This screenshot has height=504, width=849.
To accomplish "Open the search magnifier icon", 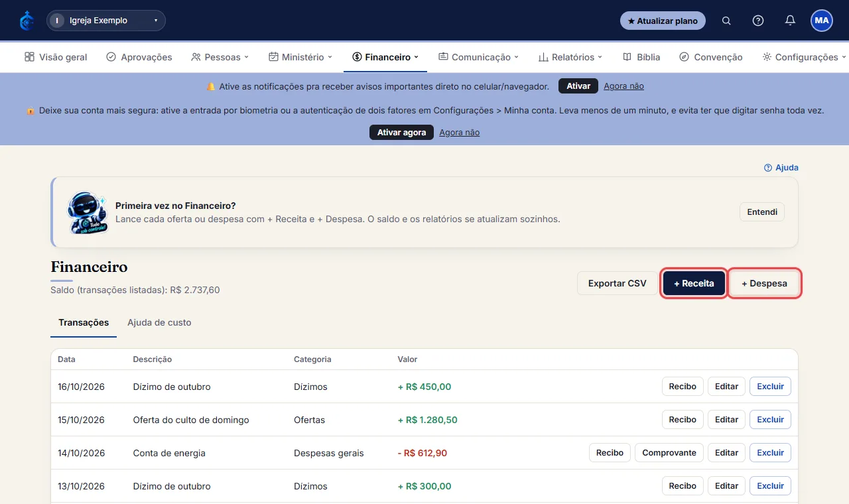I will pyautogui.click(x=726, y=21).
